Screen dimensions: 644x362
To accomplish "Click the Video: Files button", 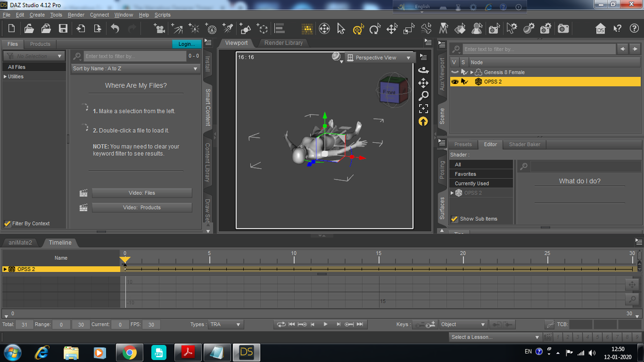I will [142, 193].
